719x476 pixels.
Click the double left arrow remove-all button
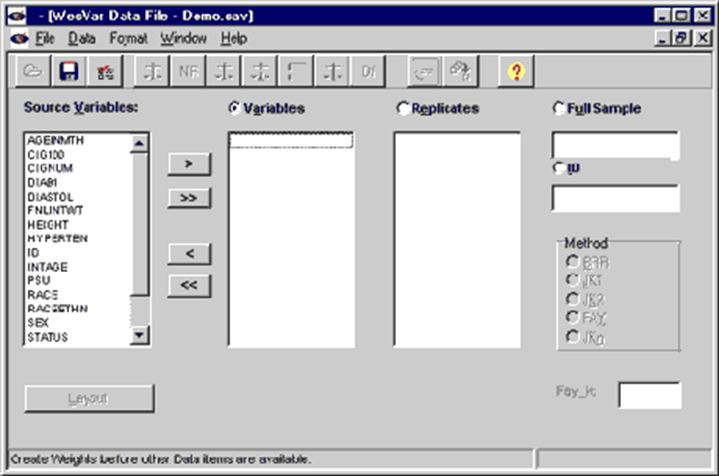tap(189, 285)
